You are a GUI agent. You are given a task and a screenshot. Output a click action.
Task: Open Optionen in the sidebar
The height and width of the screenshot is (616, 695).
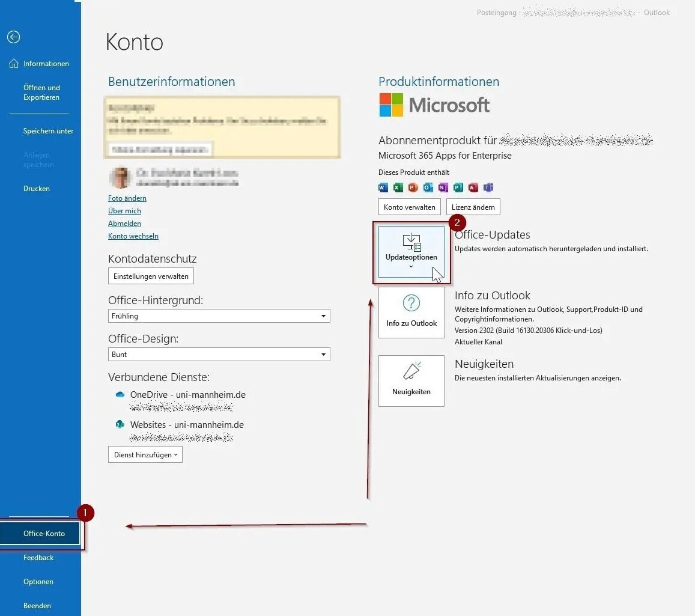[x=38, y=581]
